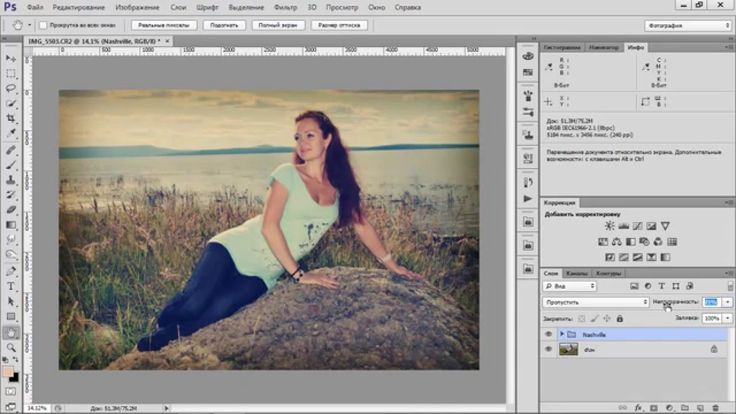Expand the Nashville layer group

pyautogui.click(x=561, y=334)
